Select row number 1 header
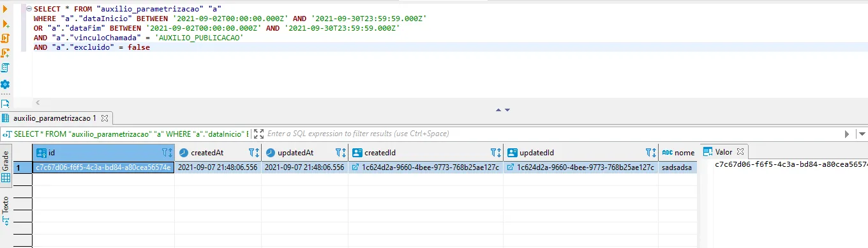868x248 pixels. pyautogui.click(x=23, y=167)
